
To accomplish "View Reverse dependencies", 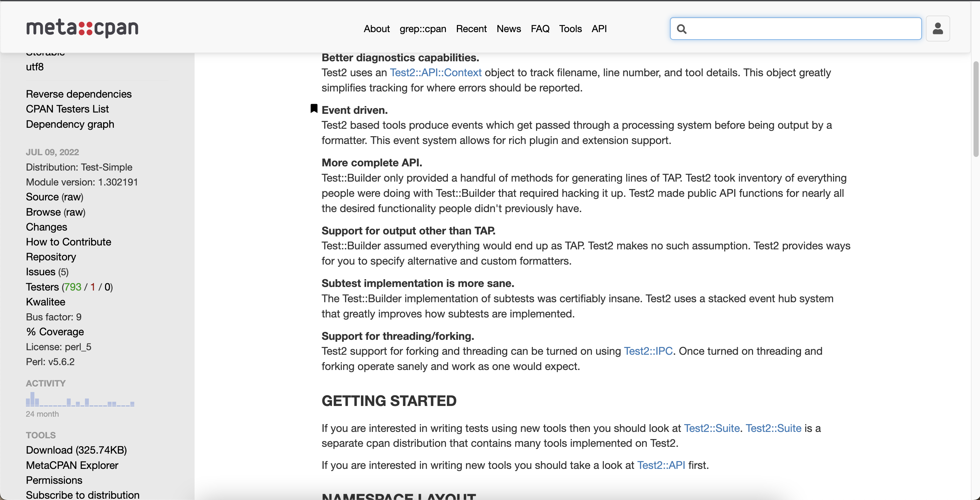I will (x=79, y=94).
